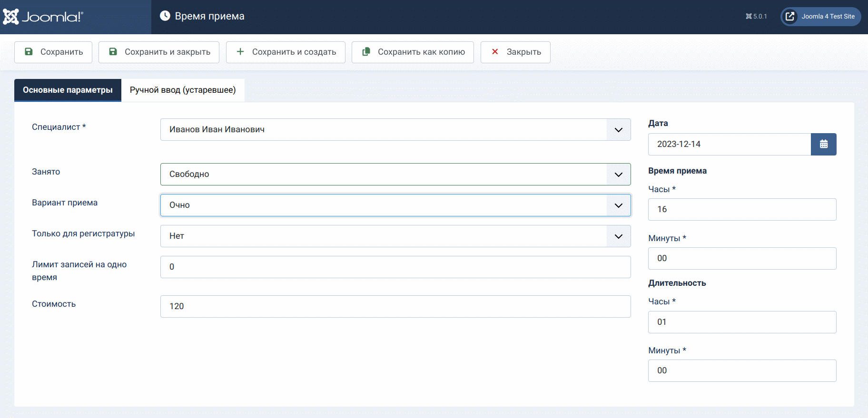Switch to Ручной ввод (устаревшее) tab

[x=183, y=90]
